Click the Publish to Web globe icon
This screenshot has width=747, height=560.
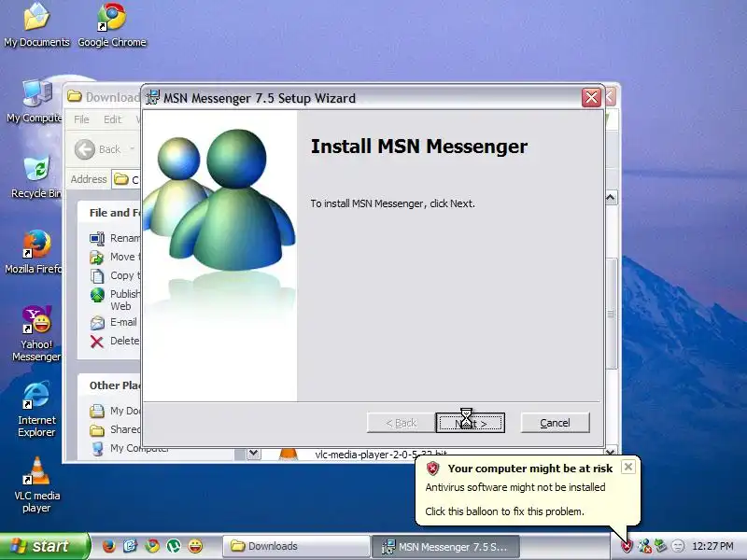97,295
